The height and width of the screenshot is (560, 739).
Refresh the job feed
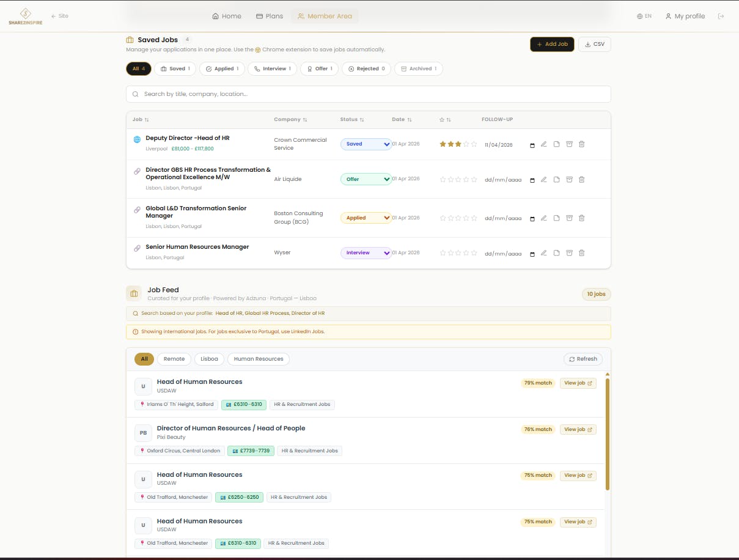[x=583, y=359]
